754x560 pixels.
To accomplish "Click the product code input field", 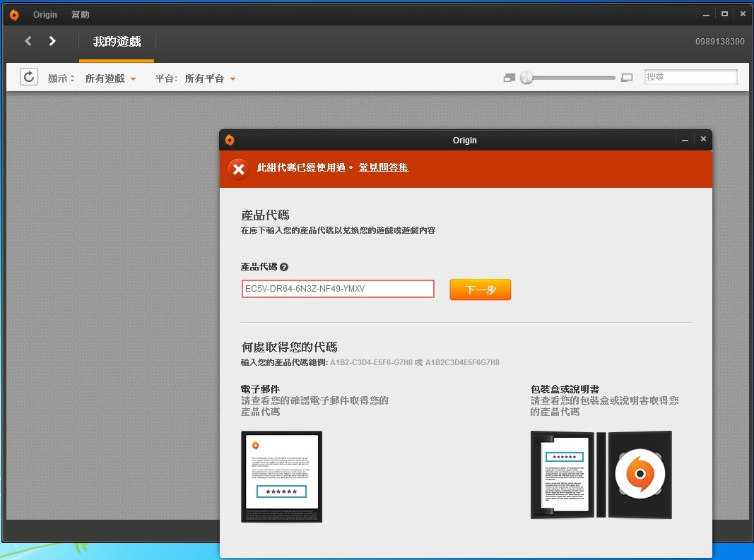I will (338, 289).
